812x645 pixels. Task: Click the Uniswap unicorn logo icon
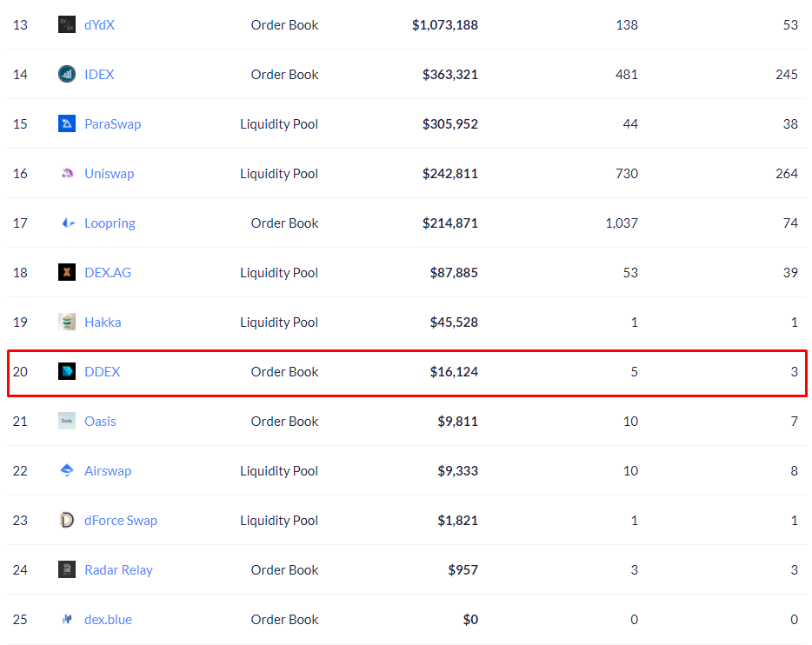66,173
